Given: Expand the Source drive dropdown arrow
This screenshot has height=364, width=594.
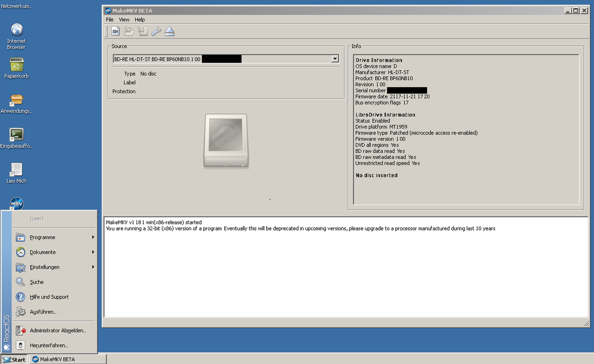Looking at the screenshot, I should pyautogui.click(x=335, y=59).
